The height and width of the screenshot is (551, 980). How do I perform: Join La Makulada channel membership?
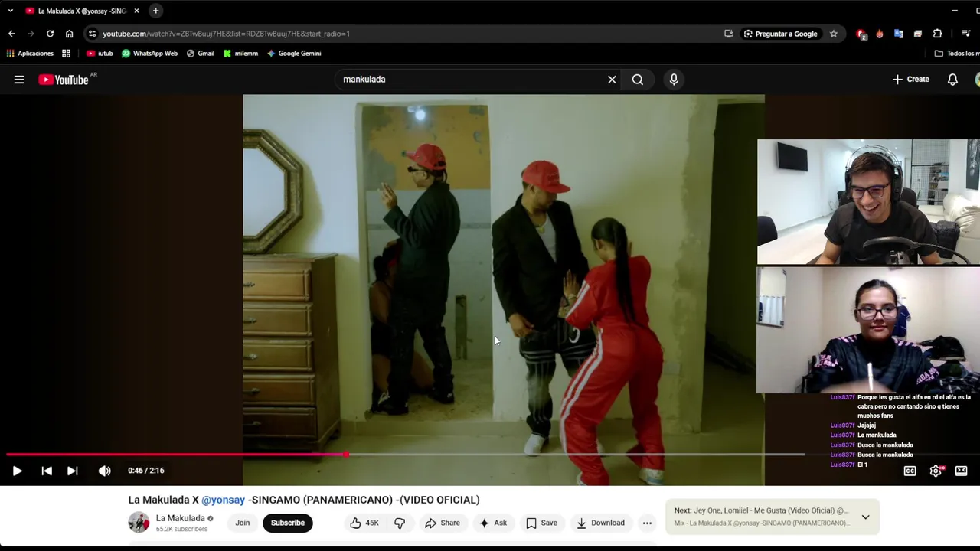(243, 523)
